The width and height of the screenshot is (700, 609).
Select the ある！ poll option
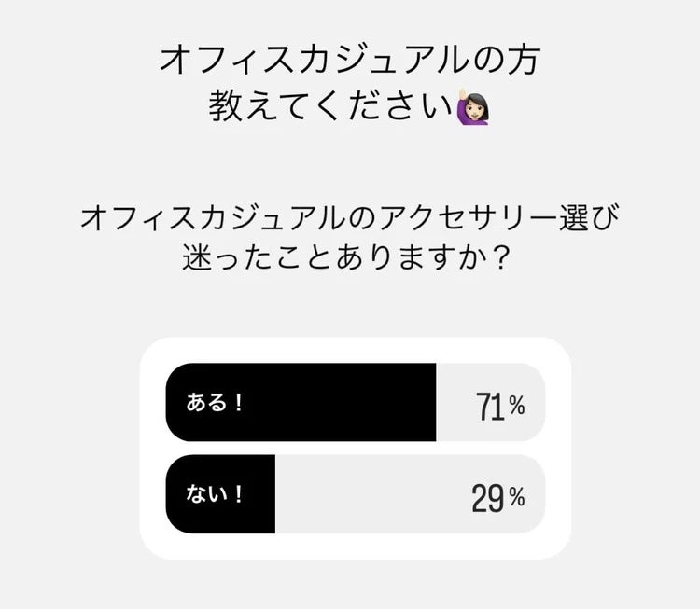click(x=356, y=403)
